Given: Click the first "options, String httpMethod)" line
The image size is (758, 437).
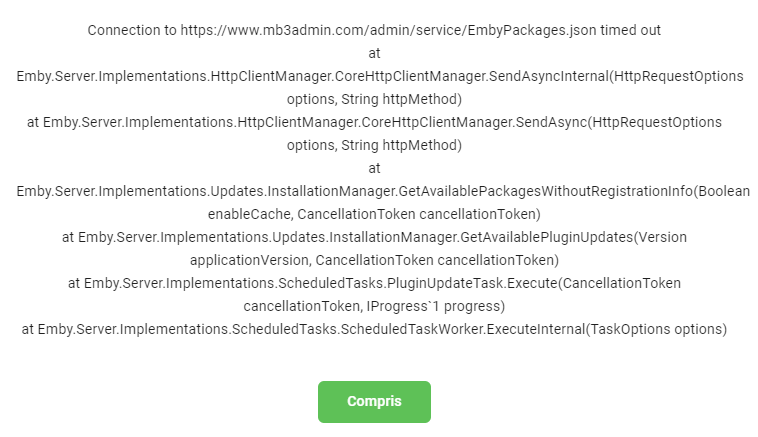Looking at the screenshot, I should coord(374,99).
